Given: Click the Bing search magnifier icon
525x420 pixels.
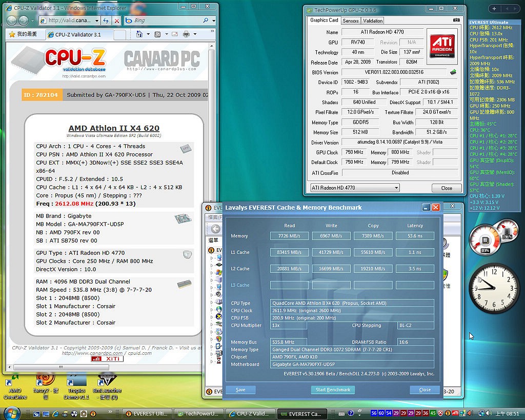Looking at the screenshot, I should (x=206, y=21).
